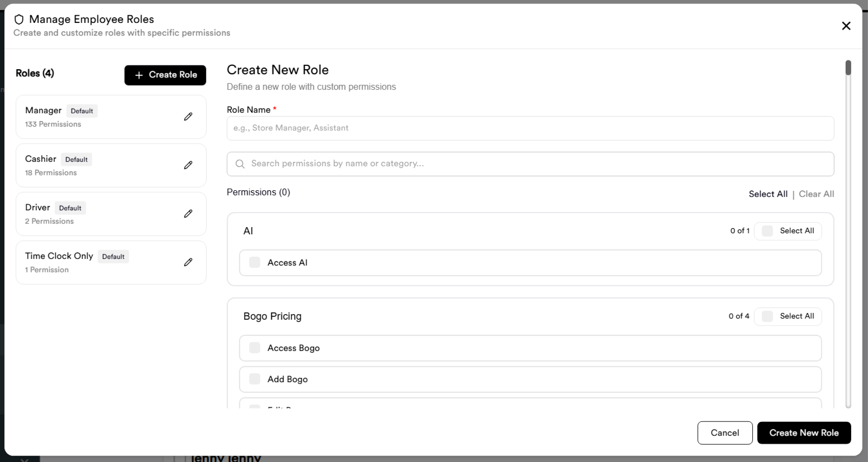The height and width of the screenshot is (462, 868).
Task: Click the shield icon beside dialog title
Action: click(x=19, y=20)
